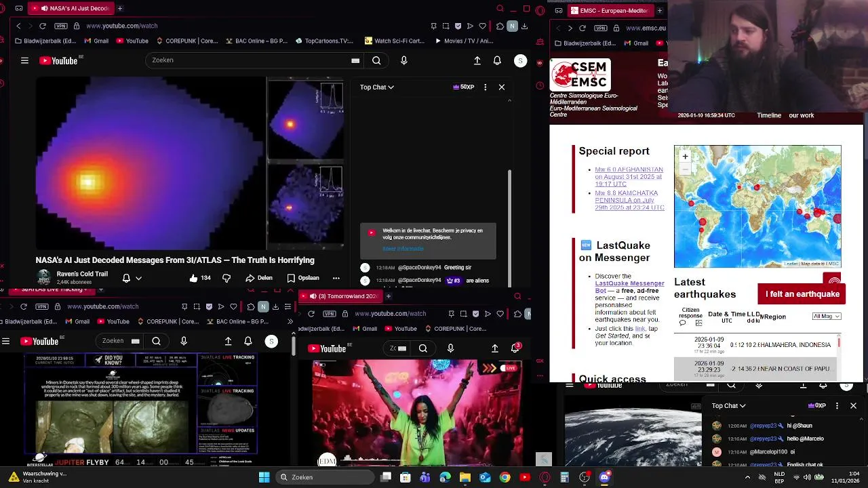Start voice search in Tomorrowland window
This screenshot has width=868, height=488.
point(450,348)
